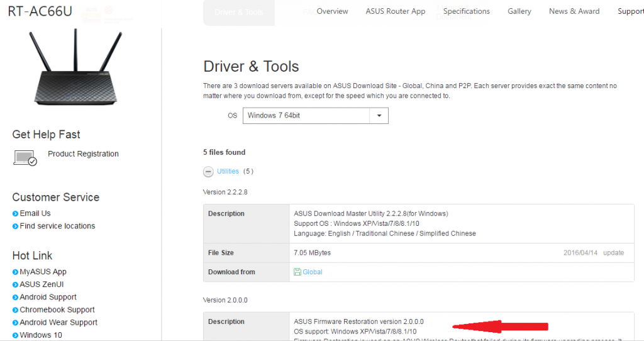Click the Customer Service heading

56,198
